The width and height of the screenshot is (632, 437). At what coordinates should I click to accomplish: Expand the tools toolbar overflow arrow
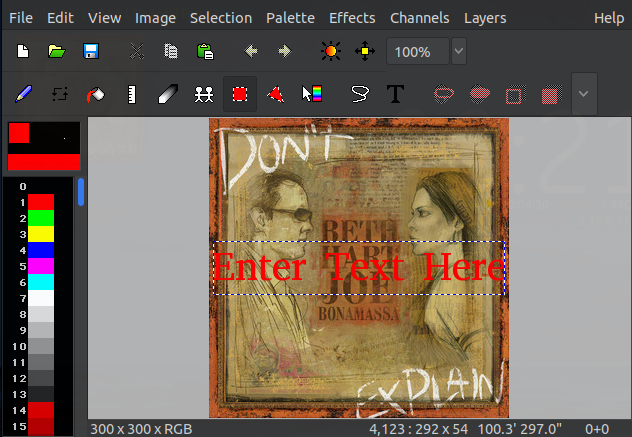tap(584, 94)
